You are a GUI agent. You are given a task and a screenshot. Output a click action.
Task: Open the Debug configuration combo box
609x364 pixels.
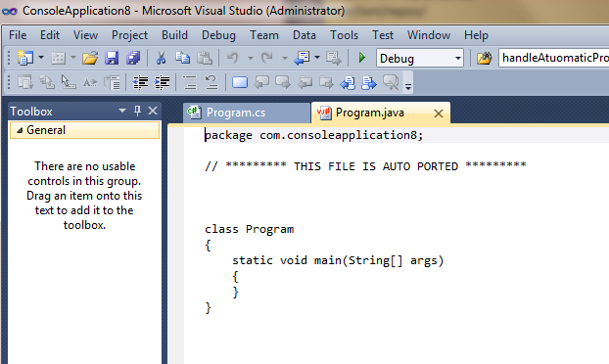[420, 58]
